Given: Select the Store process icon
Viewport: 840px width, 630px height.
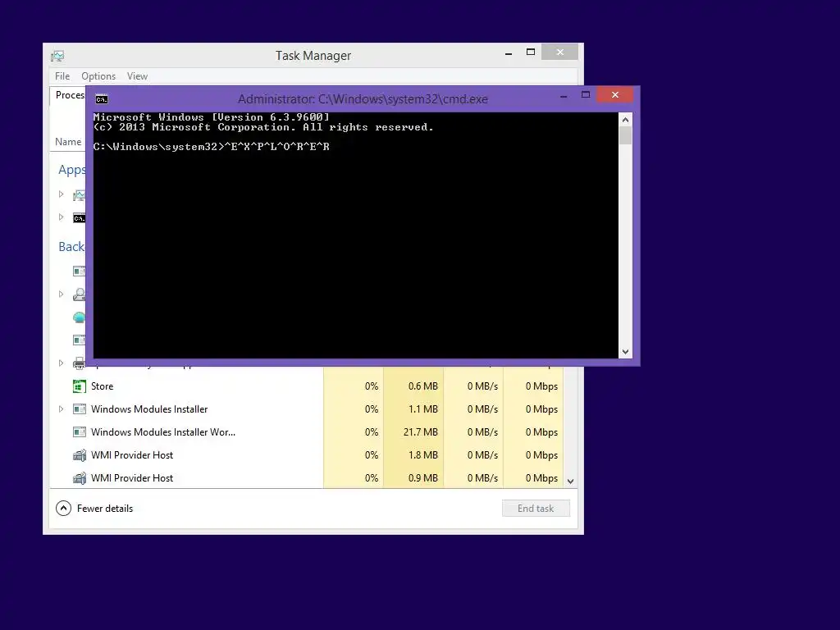Looking at the screenshot, I should [80, 386].
